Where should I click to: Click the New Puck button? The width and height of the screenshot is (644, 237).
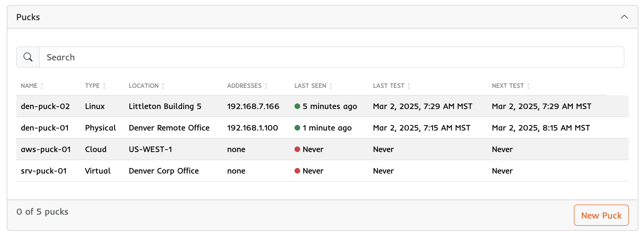(601, 215)
